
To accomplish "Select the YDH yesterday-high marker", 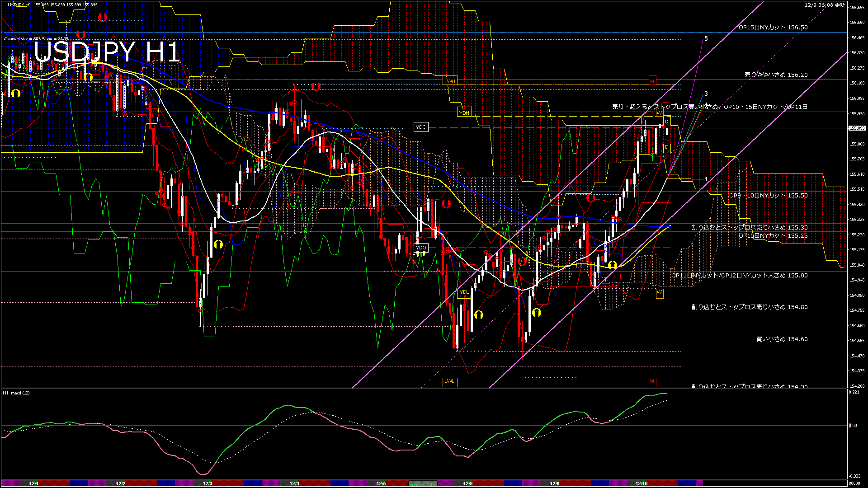I will tap(464, 113).
